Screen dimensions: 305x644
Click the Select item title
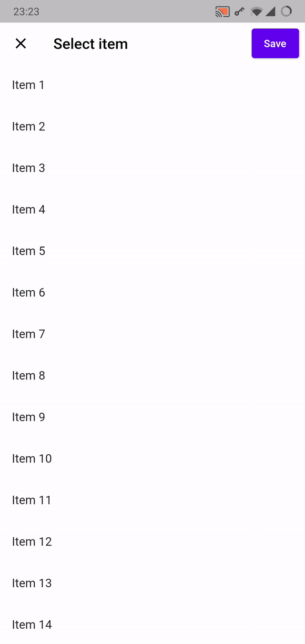click(91, 43)
